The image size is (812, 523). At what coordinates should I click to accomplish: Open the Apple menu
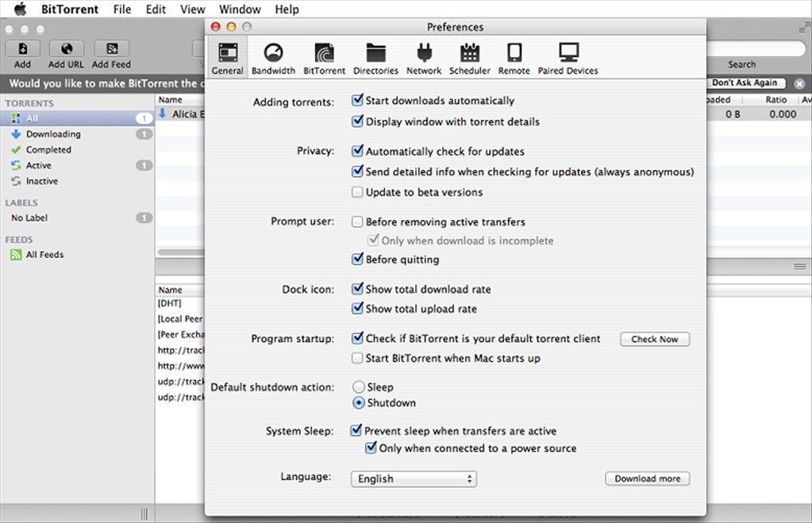click(x=20, y=9)
